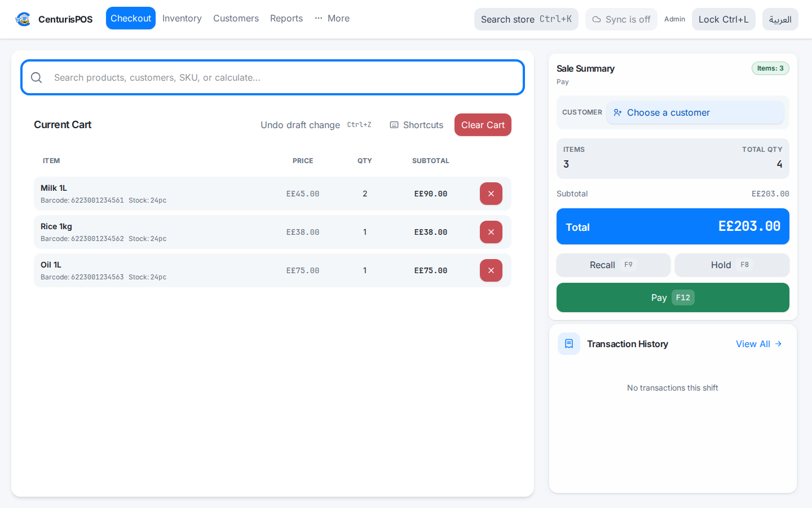Click Clear Cart button

pos(483,125)
